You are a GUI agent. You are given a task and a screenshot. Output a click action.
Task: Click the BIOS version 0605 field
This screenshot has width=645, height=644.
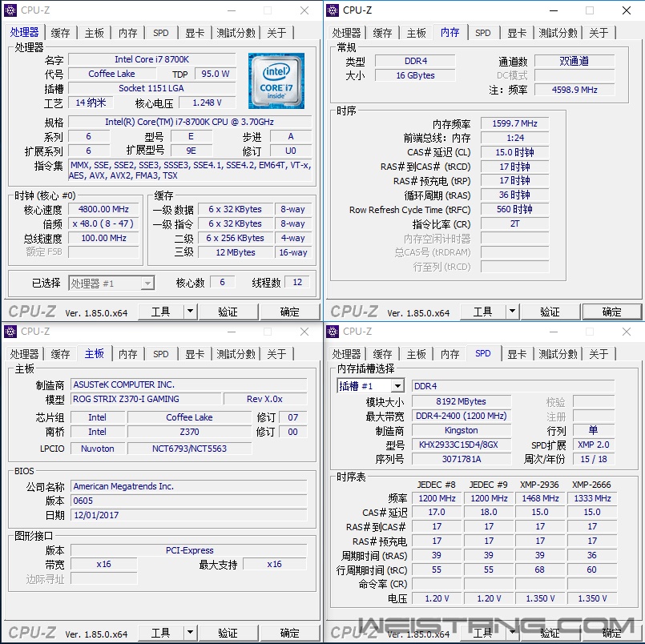(x=189, y=501)
